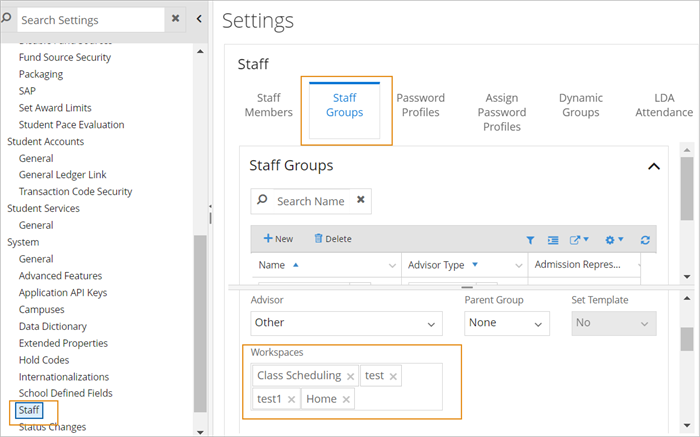Viewport: 700px width, 437px height.
Task: Collapse the Staff Groups section
Action: 654,166
